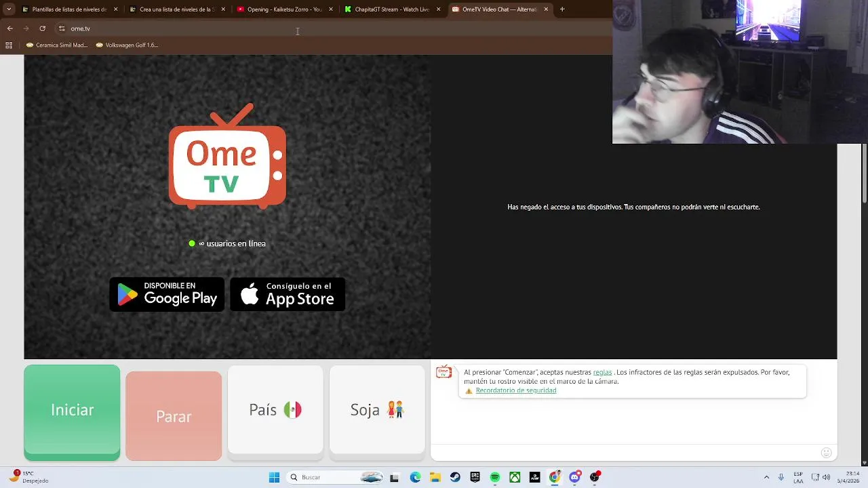Open Chrome from taskbar
The height and width of the screenshot is (488, 868).
pyautogui.click(x=555, y=477)
